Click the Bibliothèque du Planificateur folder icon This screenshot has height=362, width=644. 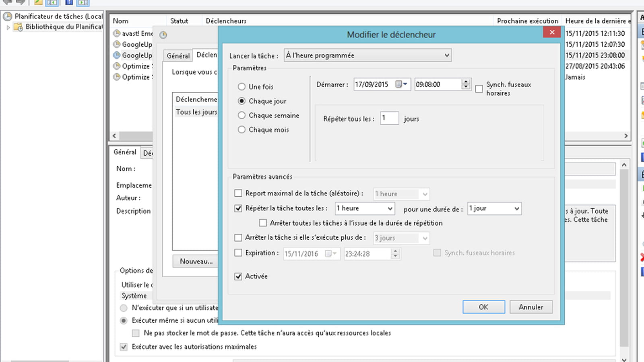[18, 27]
